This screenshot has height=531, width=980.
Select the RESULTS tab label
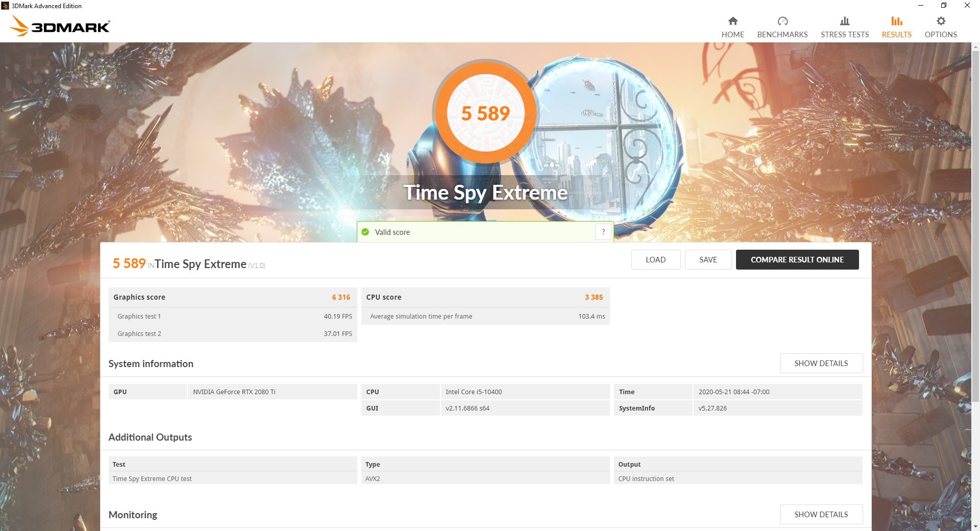click(x=896, y=35)
